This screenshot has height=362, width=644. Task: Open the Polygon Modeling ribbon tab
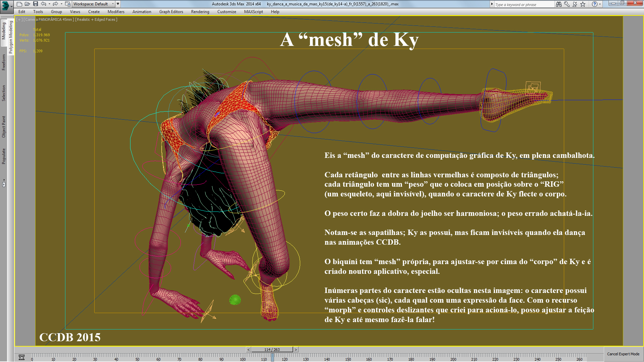click(x=11, y=37)
